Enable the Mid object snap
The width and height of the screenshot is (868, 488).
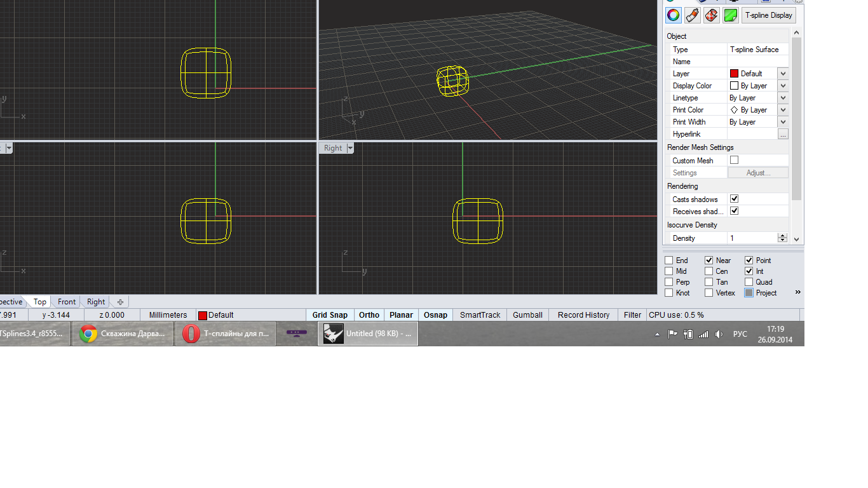click(668, 271)
